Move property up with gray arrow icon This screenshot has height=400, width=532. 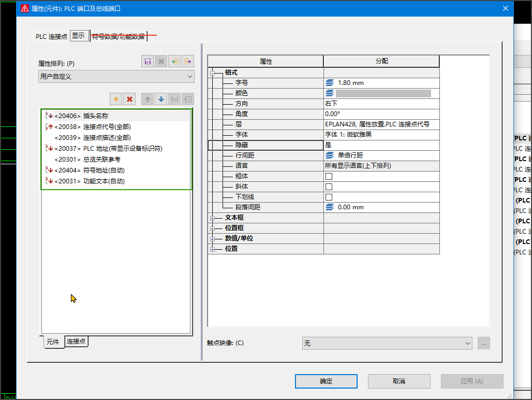[x=147, y=99]
